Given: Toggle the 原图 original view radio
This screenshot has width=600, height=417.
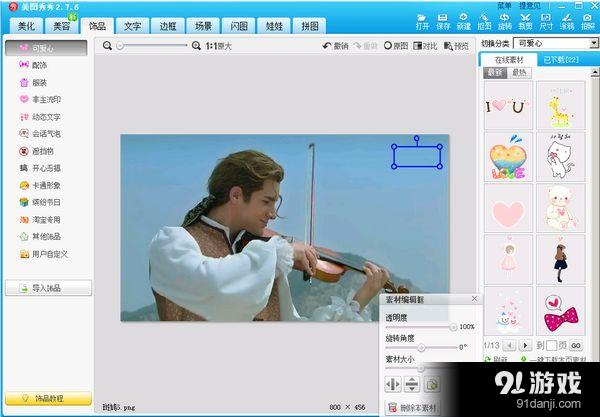Looking at the screenshot, I should coord(396,46).
